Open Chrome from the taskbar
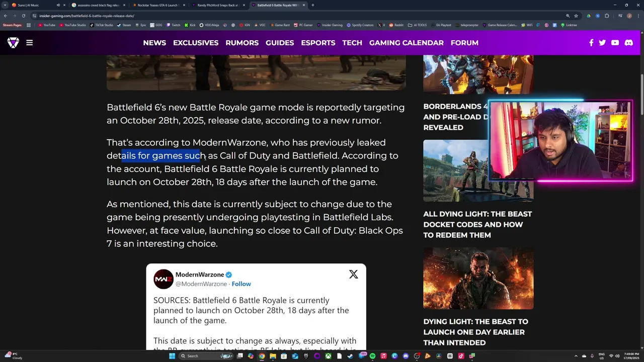644x362 pixels. 262,356
